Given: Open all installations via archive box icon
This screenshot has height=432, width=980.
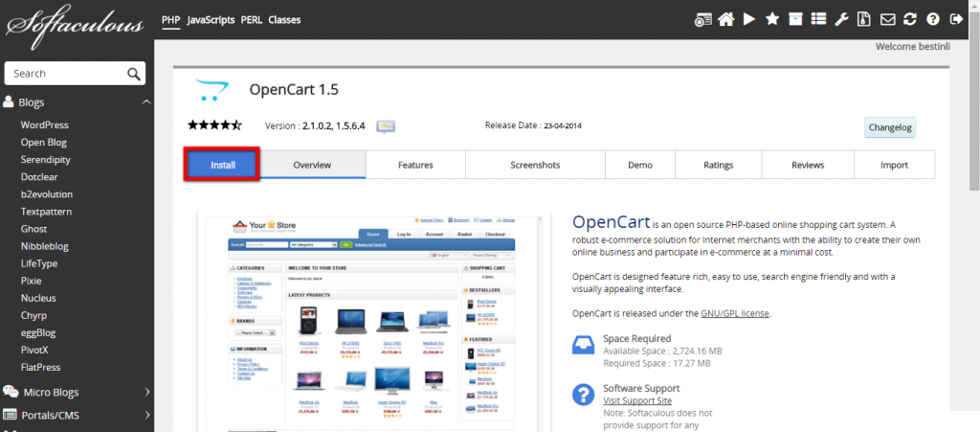Looking at the screenshot, I should (795, 19).
